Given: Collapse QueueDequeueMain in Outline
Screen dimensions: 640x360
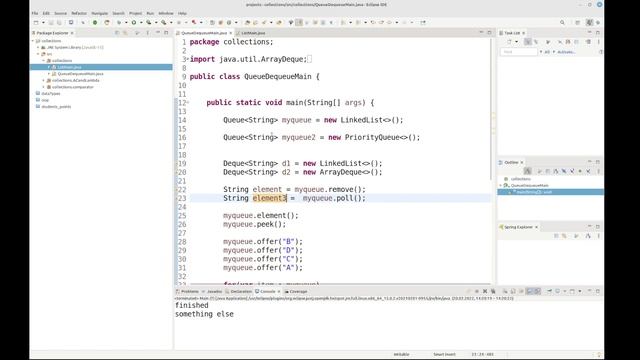Looking at the screenshot, I should (501, 185).
